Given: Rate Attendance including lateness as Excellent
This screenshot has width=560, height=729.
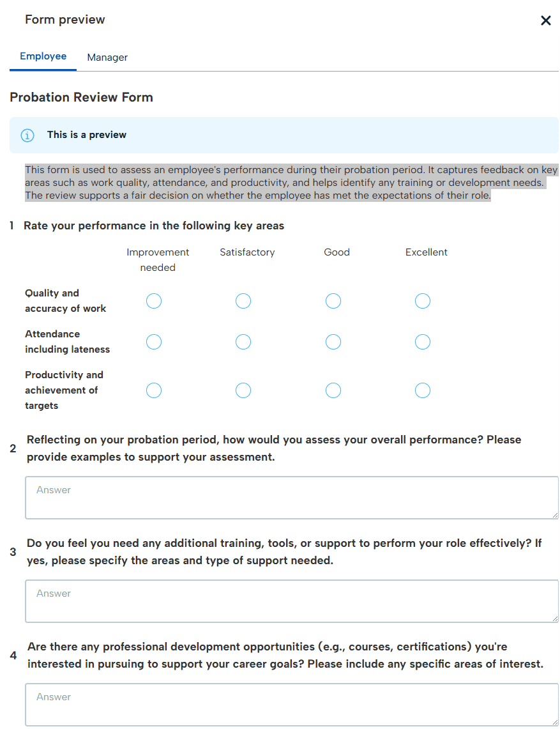Looking at the screenshot, I should pos(423,342).
